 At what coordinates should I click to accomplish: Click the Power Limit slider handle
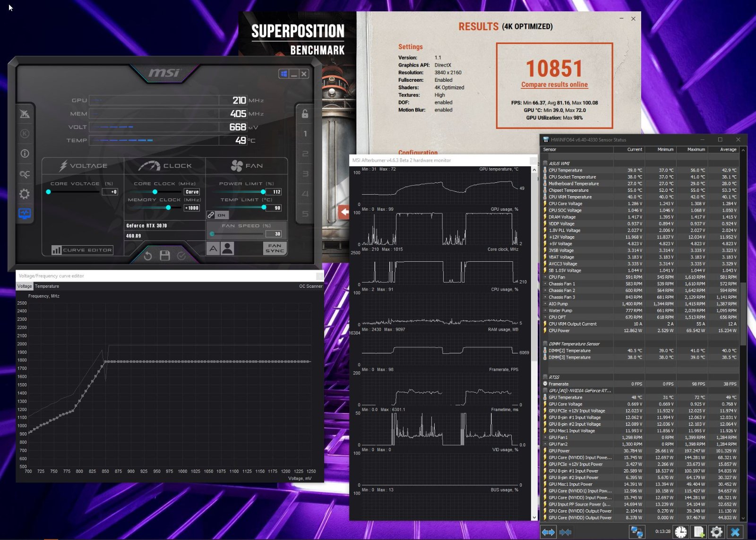(263, 192)
